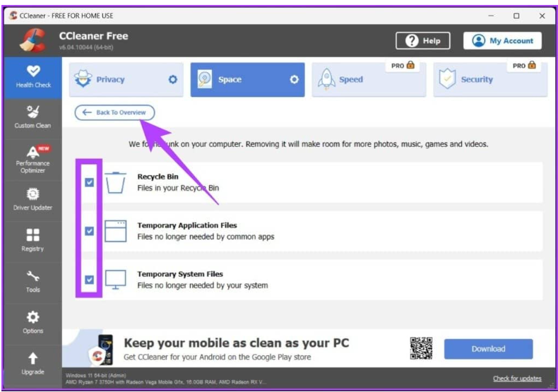The width and height of the screenshot is (558, 392).
Task: Uncheck Temporary System Files checkbox
Action: pos(89,280)
